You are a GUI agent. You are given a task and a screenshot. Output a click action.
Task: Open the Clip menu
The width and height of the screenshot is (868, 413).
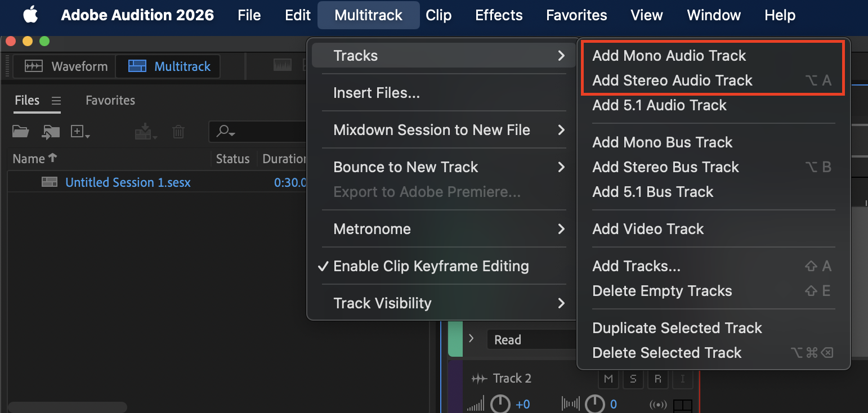[x=439, y=15]
